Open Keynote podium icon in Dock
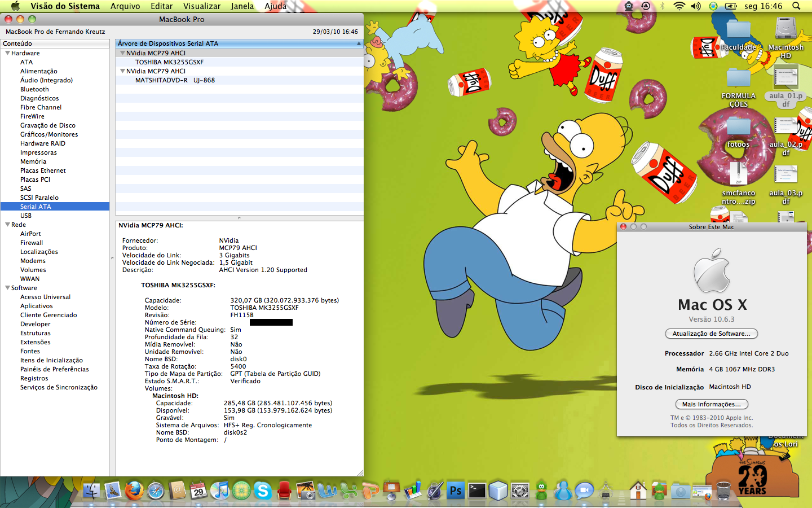 tap(391, 491)
